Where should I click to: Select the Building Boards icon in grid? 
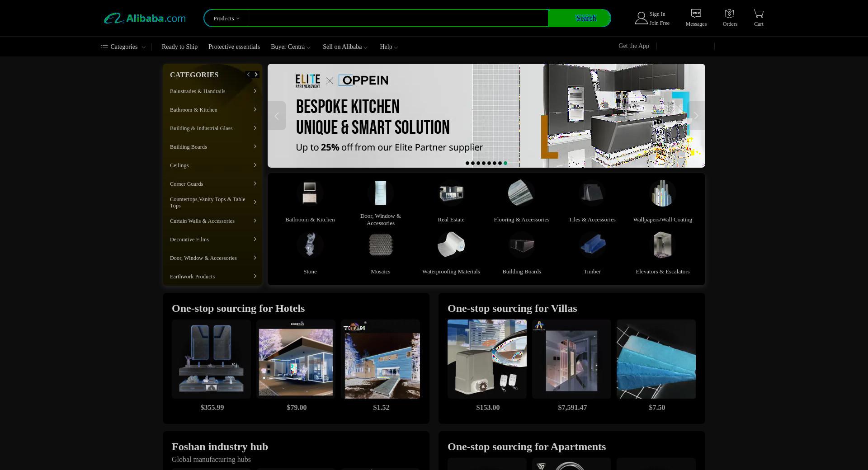click(521, 245)
